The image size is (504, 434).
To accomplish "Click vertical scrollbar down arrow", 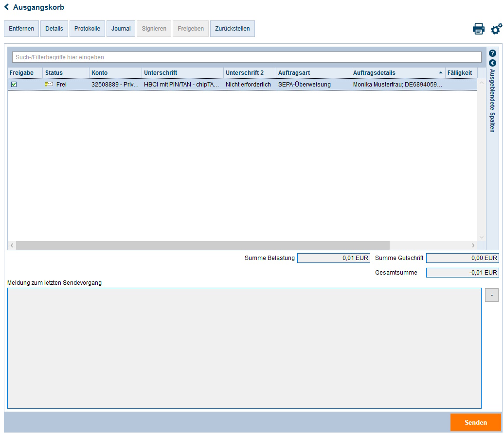I will [x=482, y=237].
